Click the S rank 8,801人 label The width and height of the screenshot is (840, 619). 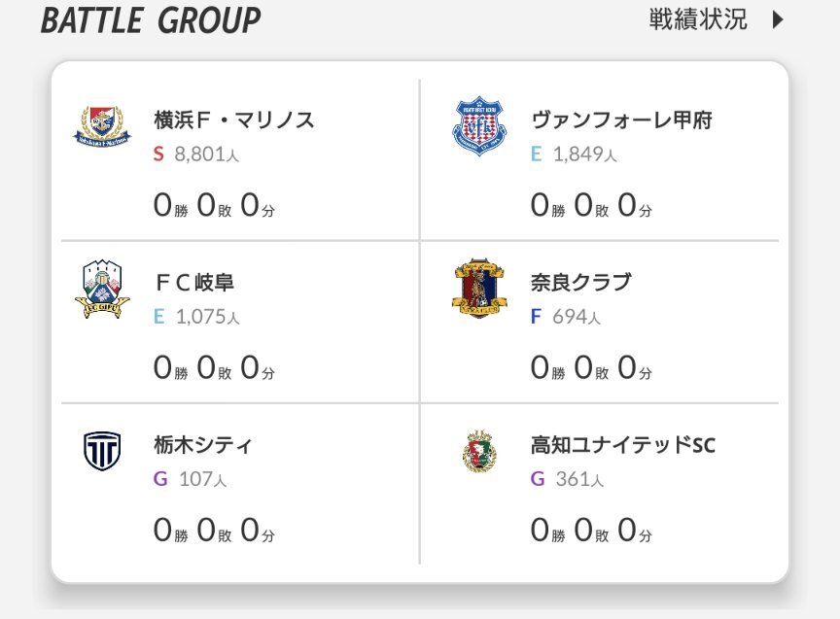point(196,155)
